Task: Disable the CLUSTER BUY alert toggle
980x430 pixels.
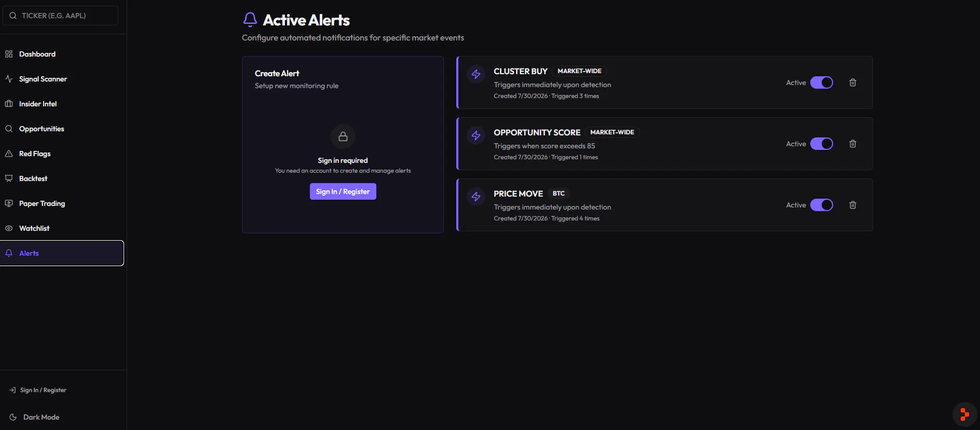Action: coord(822,82)
